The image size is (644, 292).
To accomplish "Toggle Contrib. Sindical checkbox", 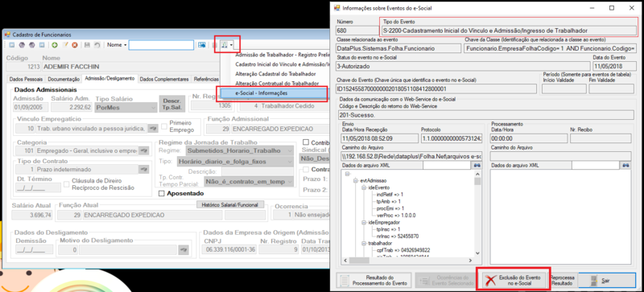I will [306, 142].
